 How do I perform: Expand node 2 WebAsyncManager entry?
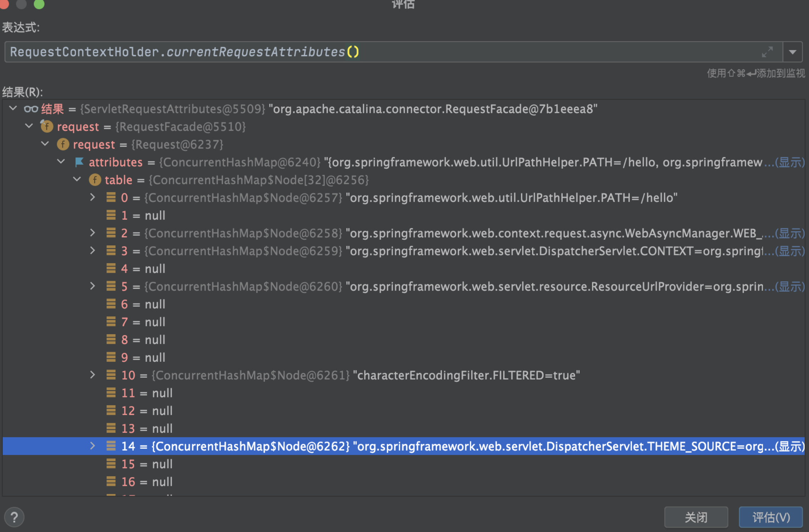(92, 233)
